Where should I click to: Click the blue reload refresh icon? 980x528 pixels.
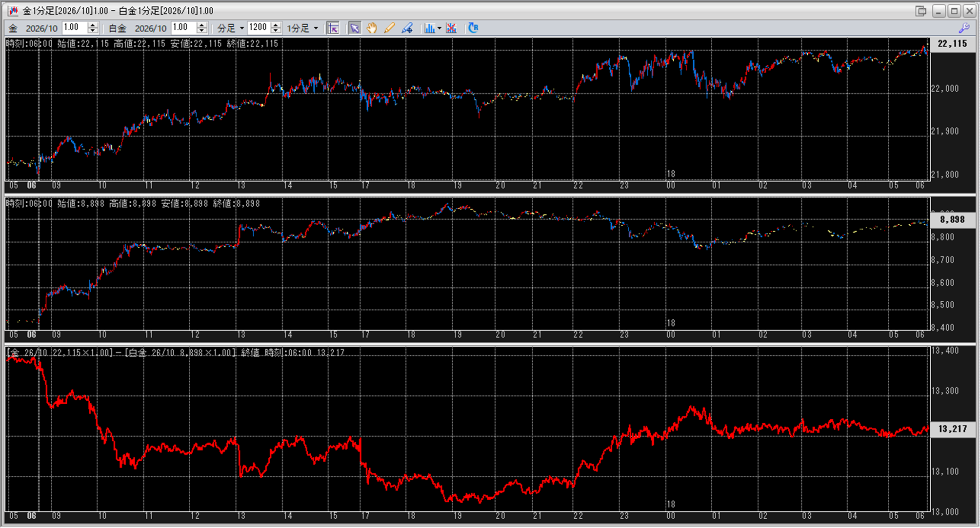pyautogui.click(x=473, y=28)
